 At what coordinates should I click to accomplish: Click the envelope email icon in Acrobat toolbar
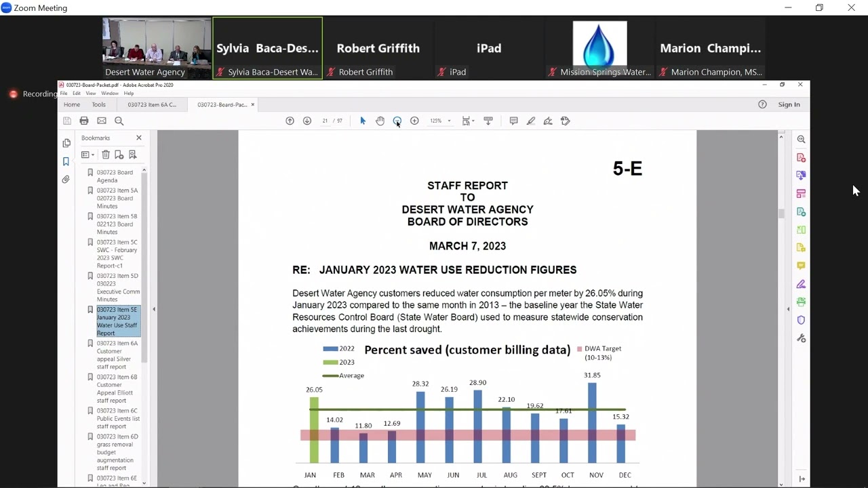(x=102, y=121)
